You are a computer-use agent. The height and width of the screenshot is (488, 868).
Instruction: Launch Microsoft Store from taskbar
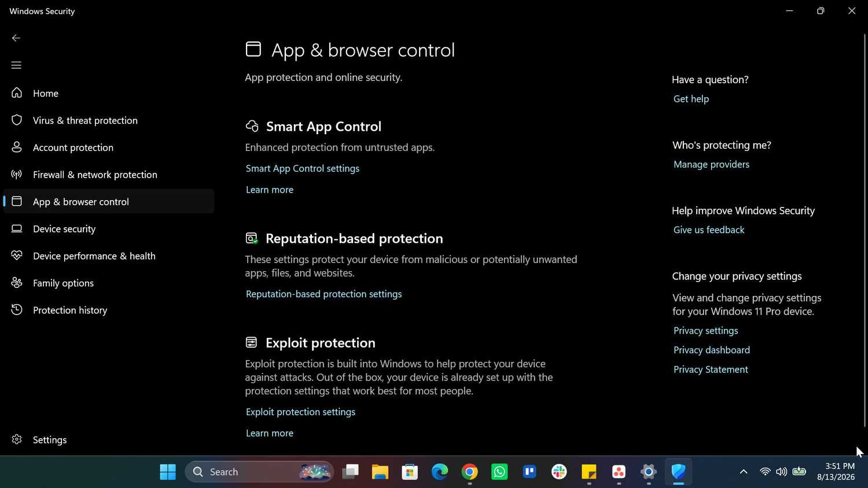click(x=410, y=472)
